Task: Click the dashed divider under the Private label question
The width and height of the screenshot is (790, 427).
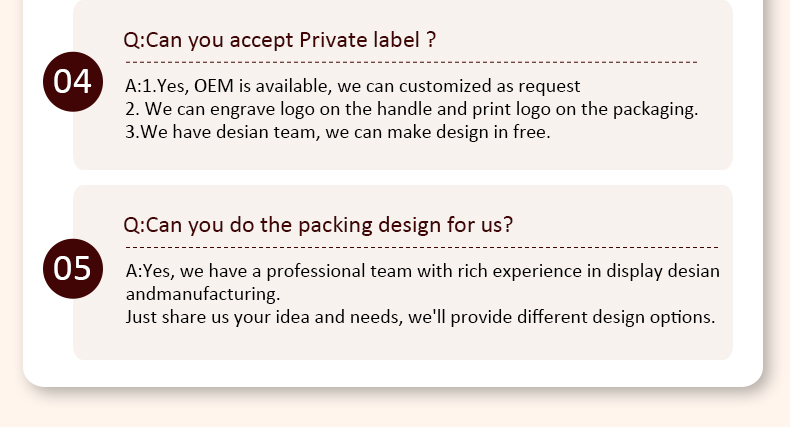Action: [410, 62]
